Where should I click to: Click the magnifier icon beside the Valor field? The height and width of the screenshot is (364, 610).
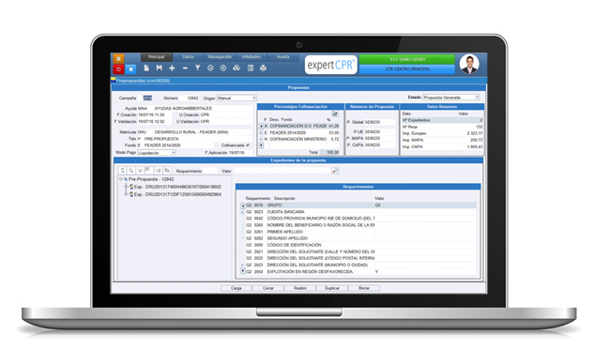click(x=335, y=171)
